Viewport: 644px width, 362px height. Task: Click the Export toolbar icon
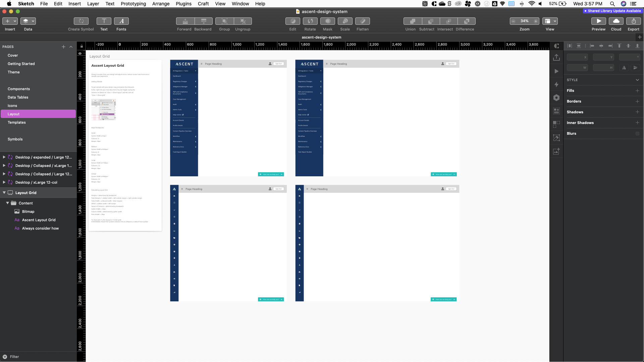(633, 21)
